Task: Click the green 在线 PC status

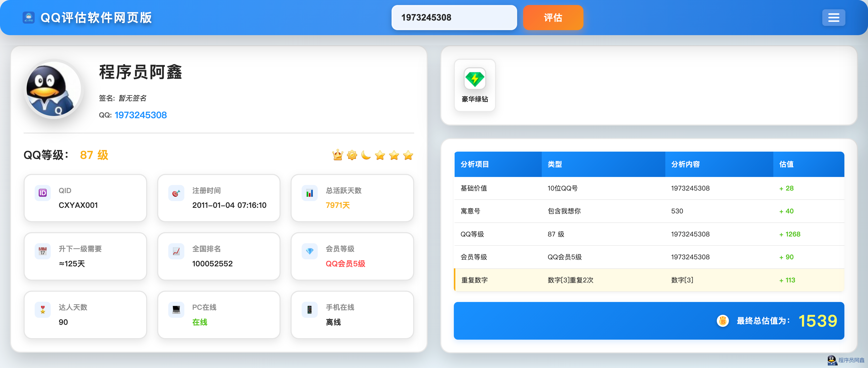Action: click(199, 322)
